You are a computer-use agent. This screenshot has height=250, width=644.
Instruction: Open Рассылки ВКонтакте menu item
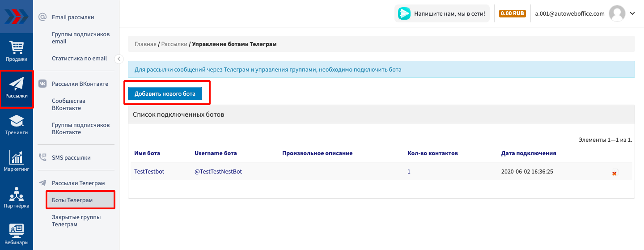point(80,84)
